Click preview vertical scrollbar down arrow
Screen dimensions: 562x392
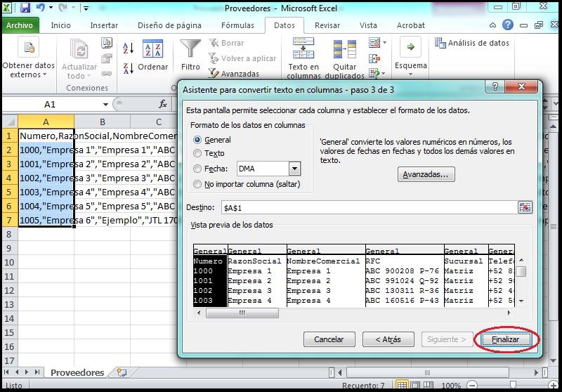pos(521,301)
